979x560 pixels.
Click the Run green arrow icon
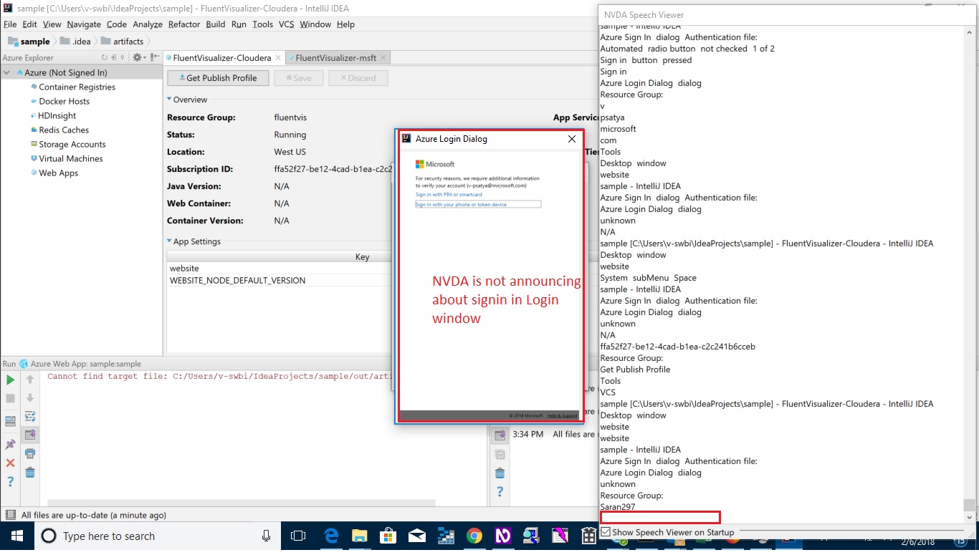(x=10, y=380)
